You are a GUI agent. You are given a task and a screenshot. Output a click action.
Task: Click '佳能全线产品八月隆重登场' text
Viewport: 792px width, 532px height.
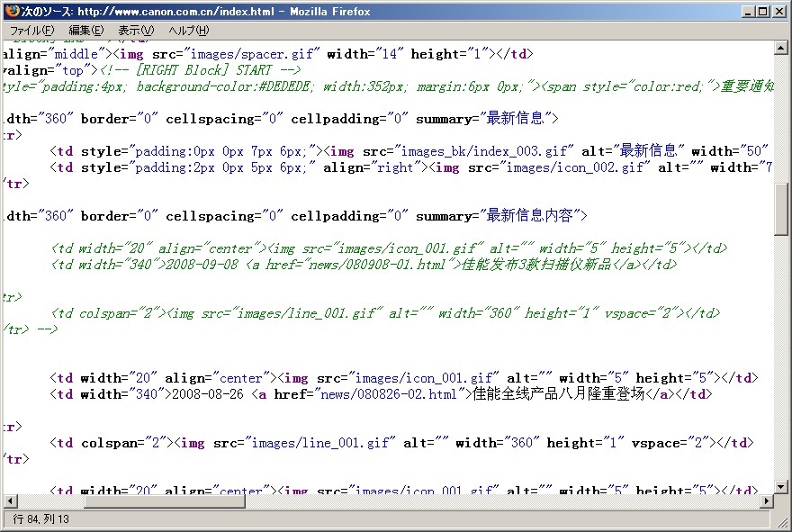(x=559, y=393)
